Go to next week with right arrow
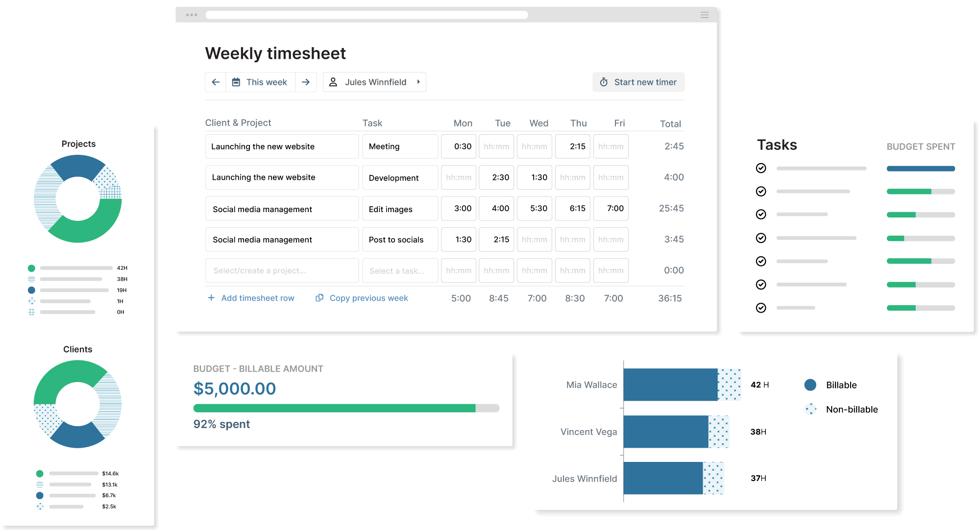This screenshot has height=530, width=980. coord(306,82)
